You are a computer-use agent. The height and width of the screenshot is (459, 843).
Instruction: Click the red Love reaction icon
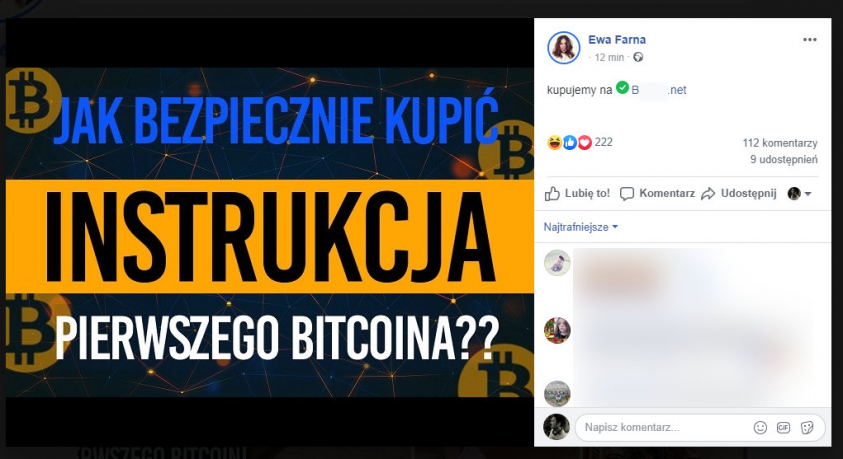tap(585, 142)
